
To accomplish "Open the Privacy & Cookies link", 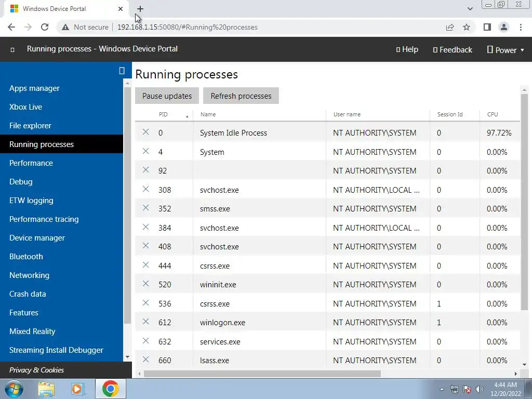I will click(36, 370).
